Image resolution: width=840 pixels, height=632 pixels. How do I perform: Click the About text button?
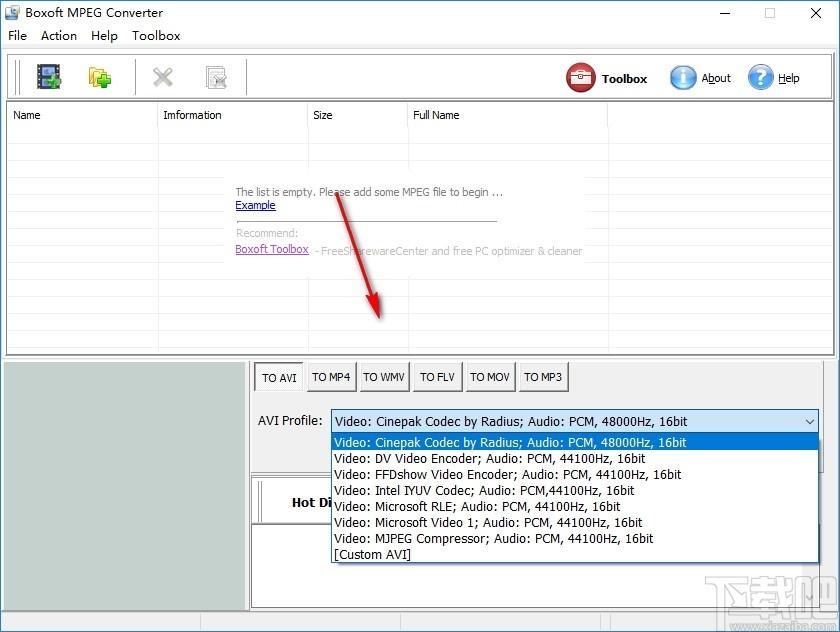pyautogui.click(x=716, y=78)
